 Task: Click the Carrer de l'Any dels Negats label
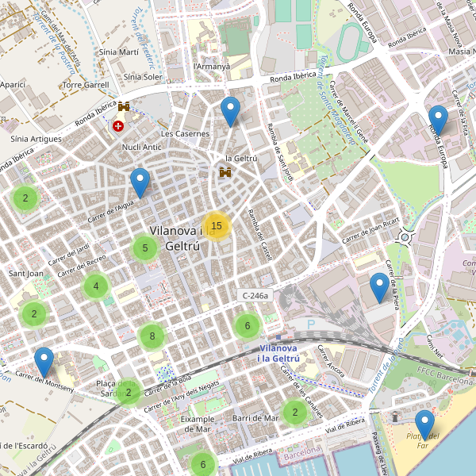pyautogui.click(x=181, y=397)
